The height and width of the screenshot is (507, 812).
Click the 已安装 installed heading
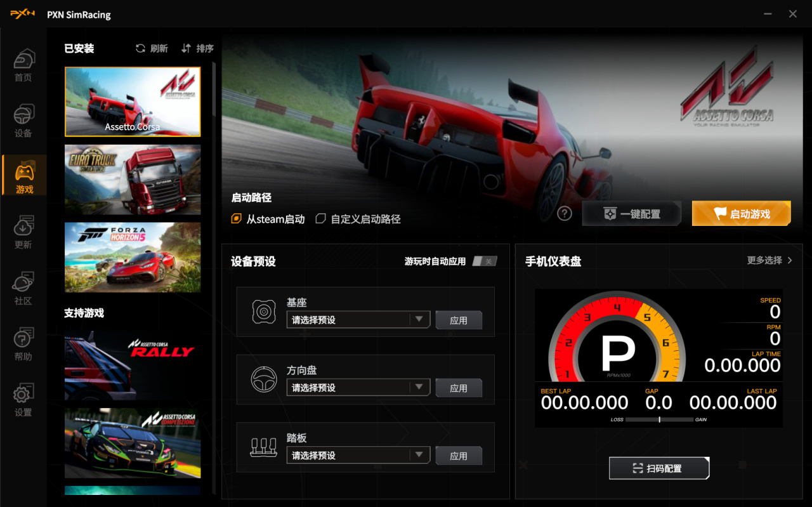point(79,48)
